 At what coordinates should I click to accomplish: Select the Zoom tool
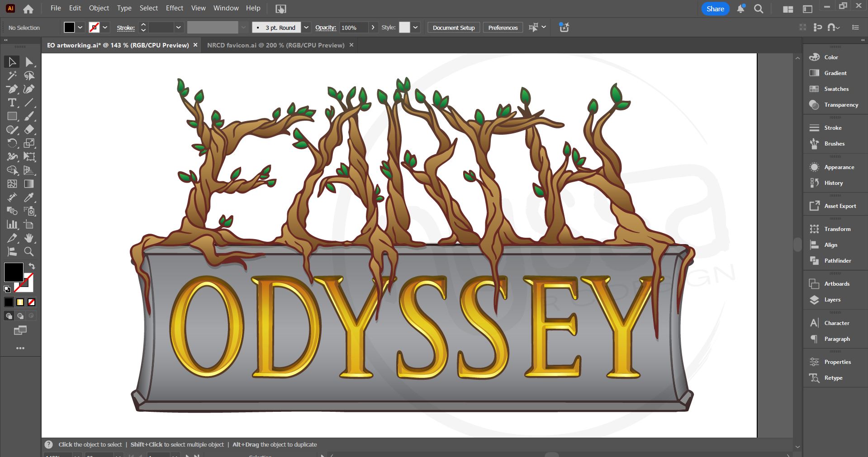pyautogui.click(x=29, y=252)
